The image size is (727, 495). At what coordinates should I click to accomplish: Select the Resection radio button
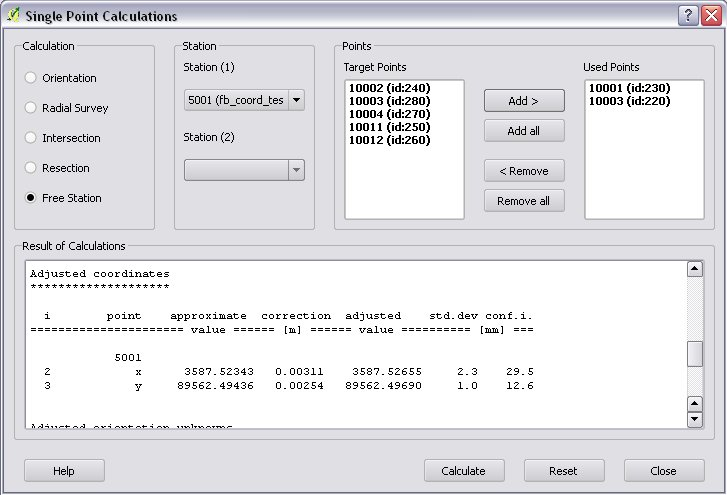pos(32,168)
